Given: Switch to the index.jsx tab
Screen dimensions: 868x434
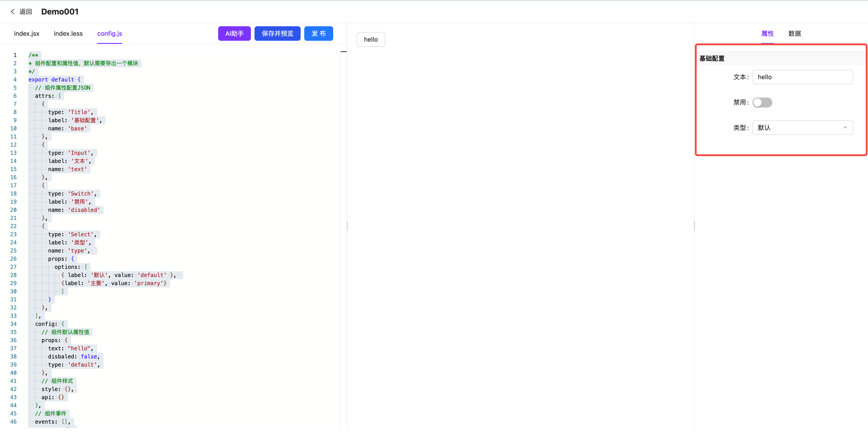Looking at the screenshot, I should [x=26, y=33].
